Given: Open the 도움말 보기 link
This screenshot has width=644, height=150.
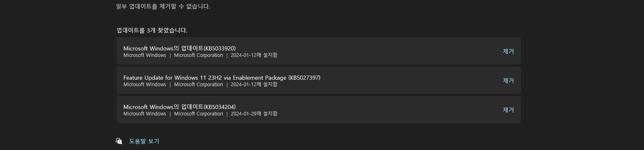Looking at the screenshot, I should pos(144,141).
